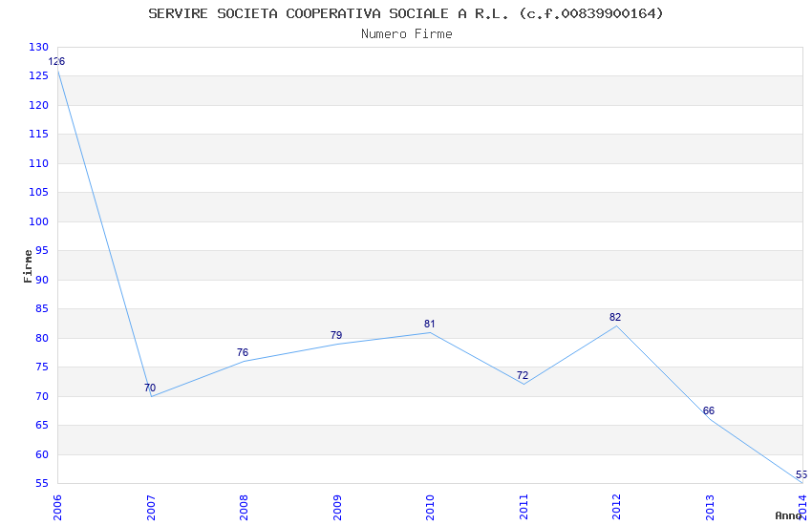This screenshot has height=525, width=812.
Task: Click the Firme y-axis title
Action: pos(28,266)
